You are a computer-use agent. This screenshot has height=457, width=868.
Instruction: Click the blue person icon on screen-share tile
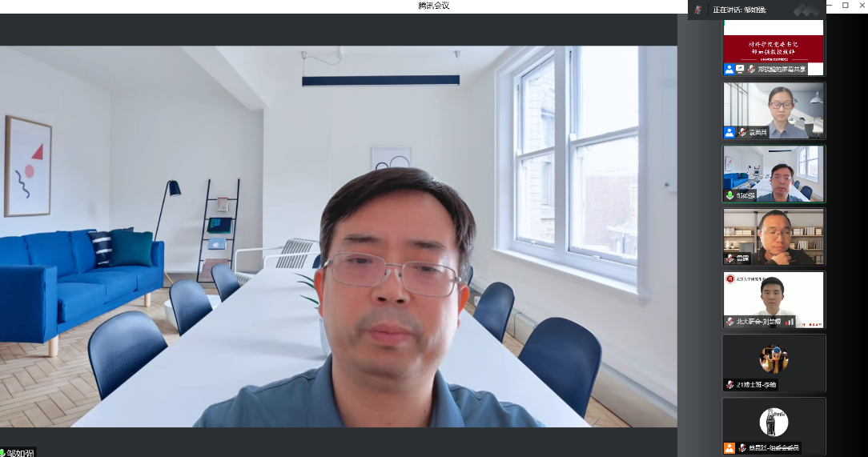coord(729,69)
